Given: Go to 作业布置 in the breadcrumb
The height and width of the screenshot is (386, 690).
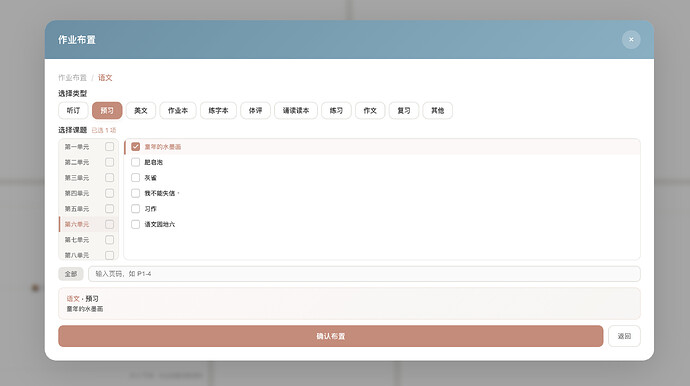Looking at the screenshot, I should pyautogui.click(x=73, y=78).
